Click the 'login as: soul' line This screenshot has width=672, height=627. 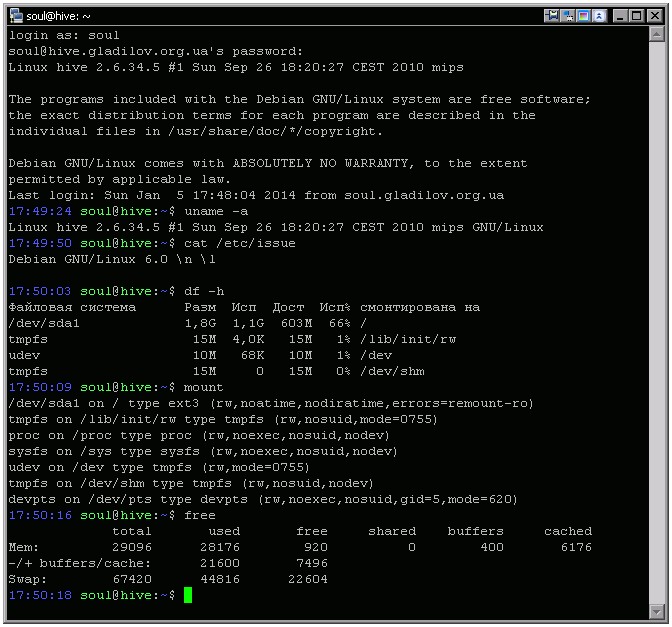[x=64, y=35]
